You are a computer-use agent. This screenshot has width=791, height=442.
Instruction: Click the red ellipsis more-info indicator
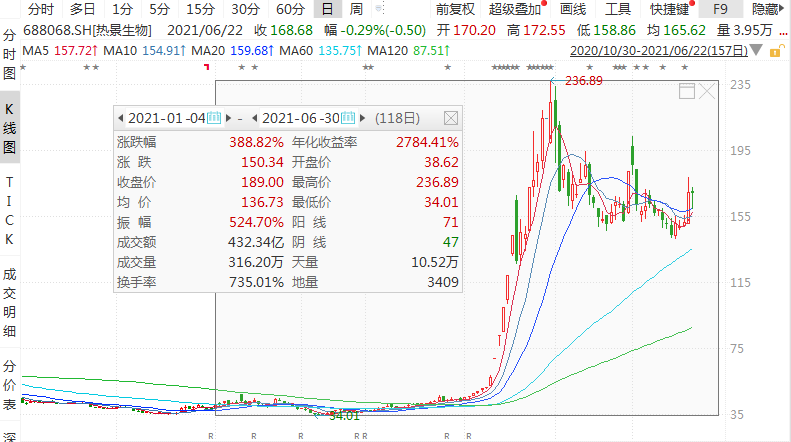(783, 33)
